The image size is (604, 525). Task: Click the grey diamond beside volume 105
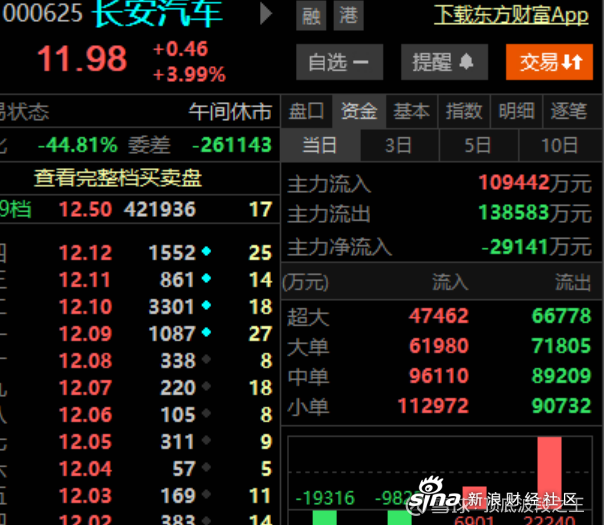(206, 413)
